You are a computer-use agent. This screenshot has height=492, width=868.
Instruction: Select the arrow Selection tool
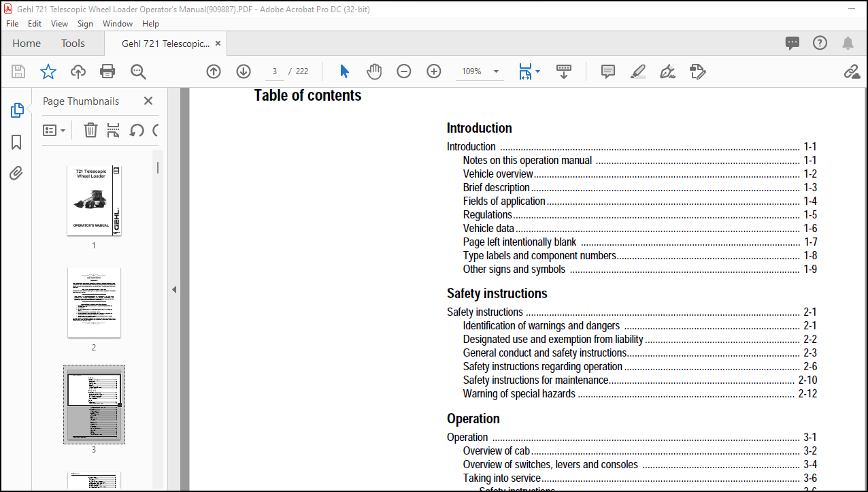point(344,71)
